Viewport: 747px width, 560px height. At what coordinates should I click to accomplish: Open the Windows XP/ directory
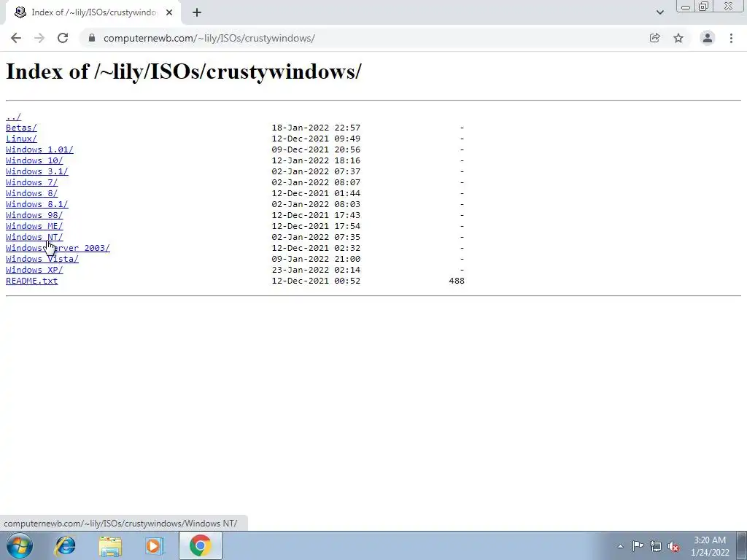point(34,270)
